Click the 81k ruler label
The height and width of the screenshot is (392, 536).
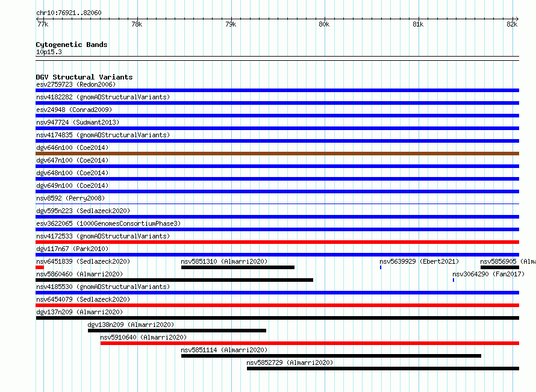pos(418,24)
